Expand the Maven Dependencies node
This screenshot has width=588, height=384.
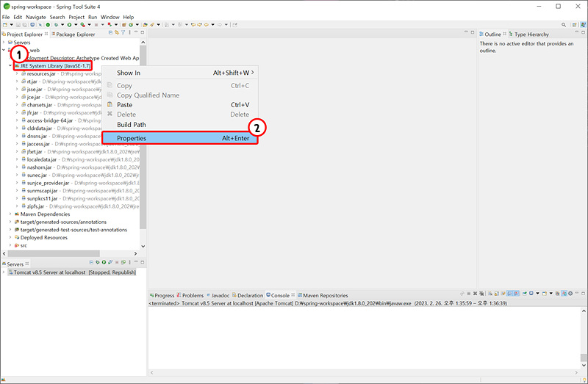point(10,214)
